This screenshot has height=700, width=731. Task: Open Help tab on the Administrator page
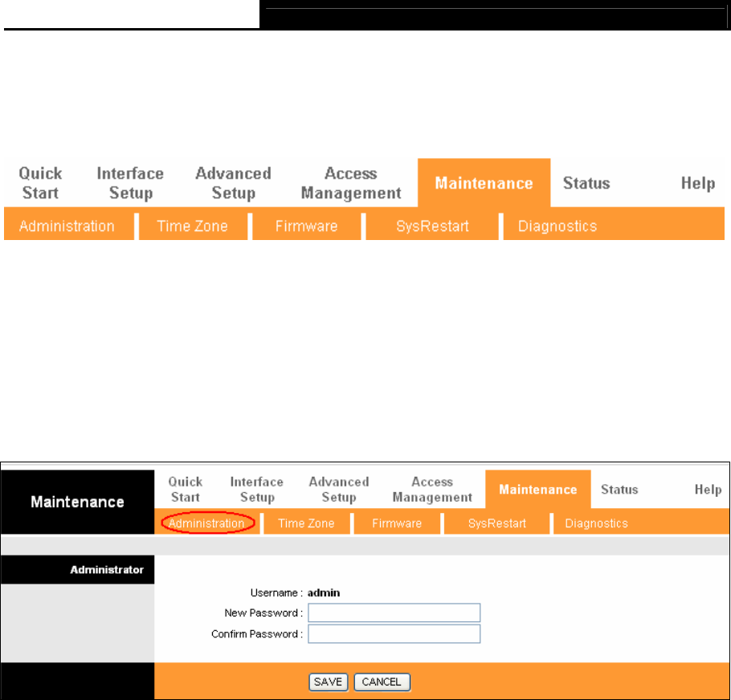(x=709, y=490)
